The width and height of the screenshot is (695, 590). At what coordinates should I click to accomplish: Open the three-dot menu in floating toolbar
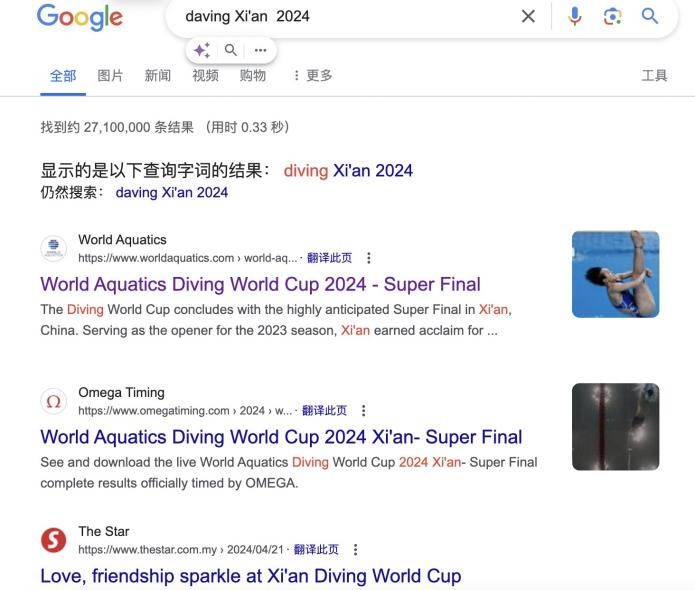pyautogui.click(x=261, y=50)
